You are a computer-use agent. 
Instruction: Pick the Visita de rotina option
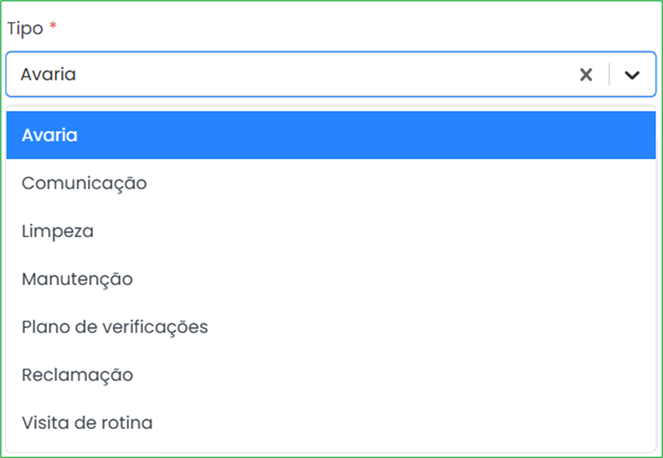pos(87,423)
